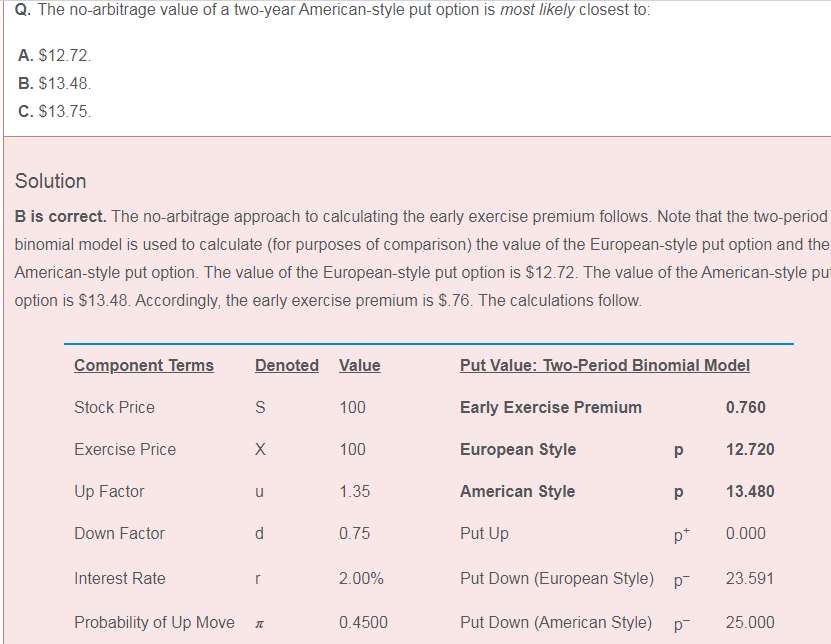Click the Interest Rate value 2.00%
Viewport: 831px width, 644px height.
pyautogui.click(x=361, y=578)
